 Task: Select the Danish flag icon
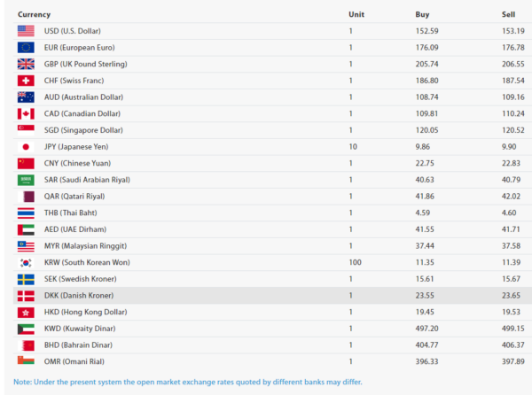[26, 296]
